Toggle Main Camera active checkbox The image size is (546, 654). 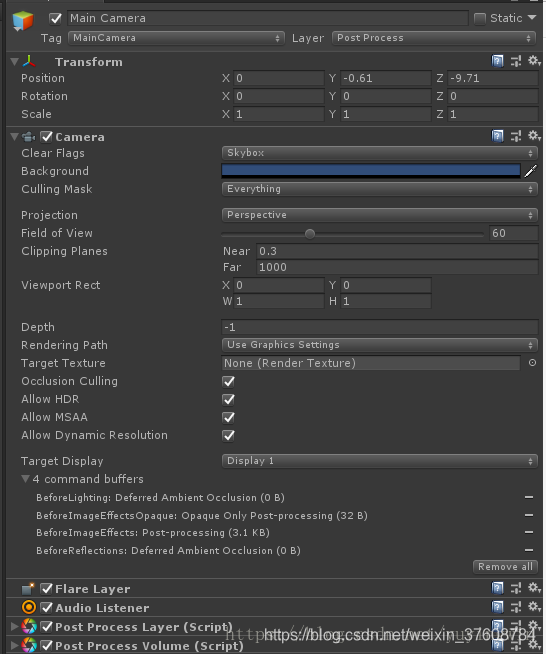click(x=55, y=18)
